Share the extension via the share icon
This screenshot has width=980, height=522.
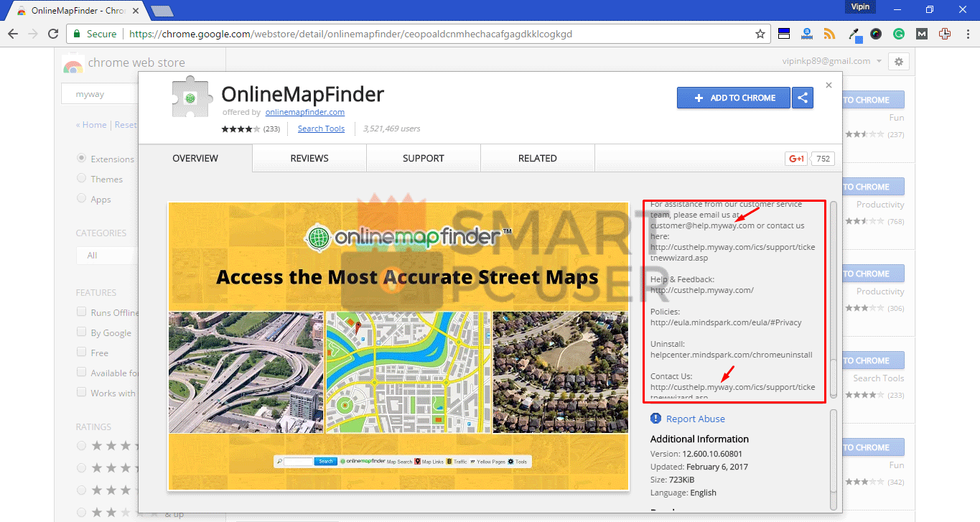(x=802, y=98)
